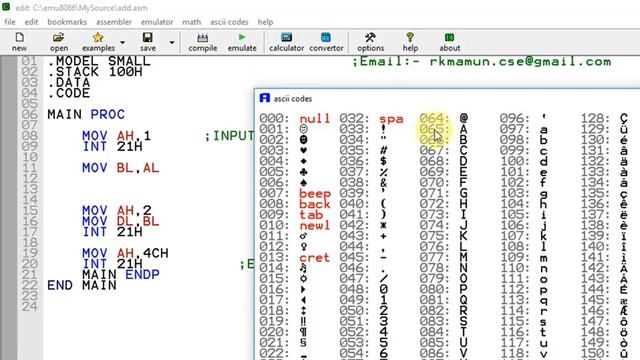Open the help menu in the menu bar
Image resolution: width=640 pixels, height=360 pixels.
tap(265, 22)
